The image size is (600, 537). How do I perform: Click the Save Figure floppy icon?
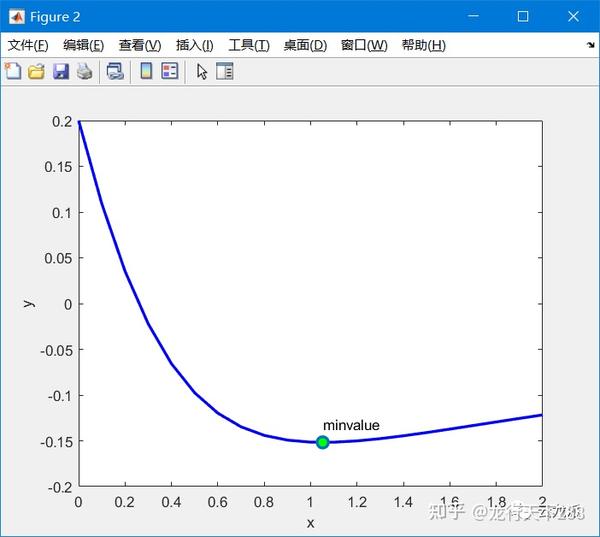coord(60,72)
